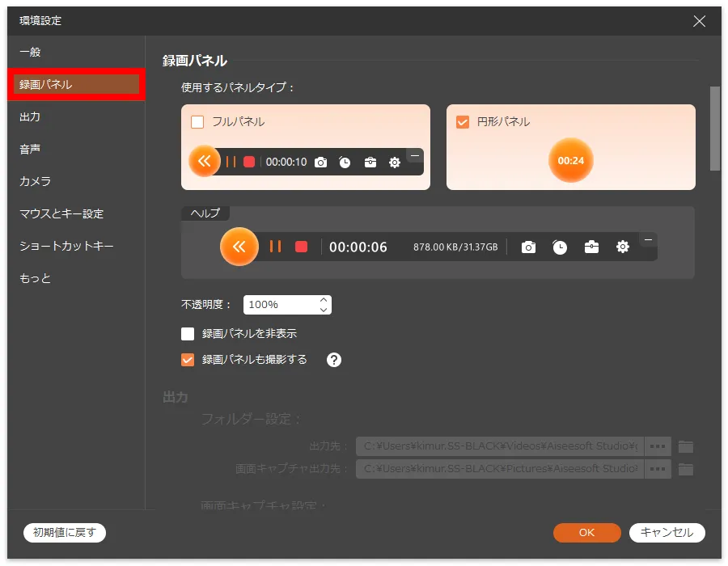The width and height of the screenshot is (728, 566).
Task: Open the toolbox icon in the large preview panel
Action: tap(591, 247)
